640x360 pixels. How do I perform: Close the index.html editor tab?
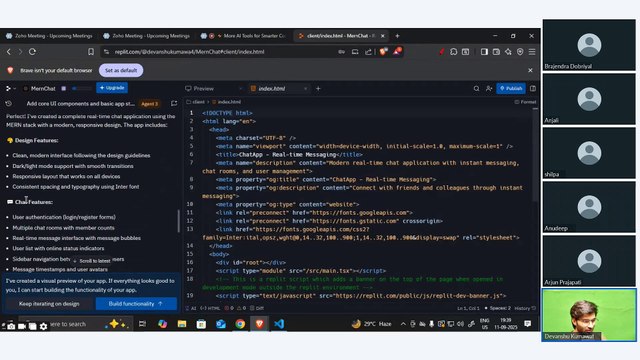[x=305, y=89]
